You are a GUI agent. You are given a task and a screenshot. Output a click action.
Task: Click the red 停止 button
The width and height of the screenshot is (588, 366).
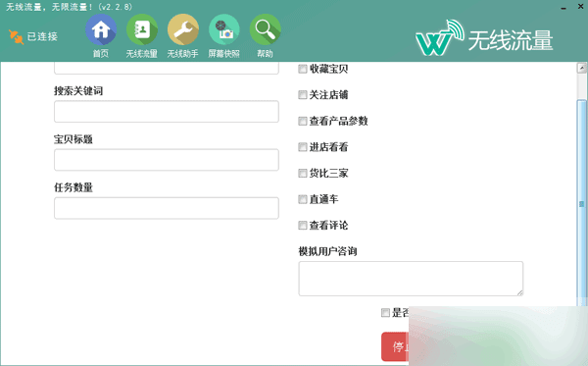[x=395, y=346]
